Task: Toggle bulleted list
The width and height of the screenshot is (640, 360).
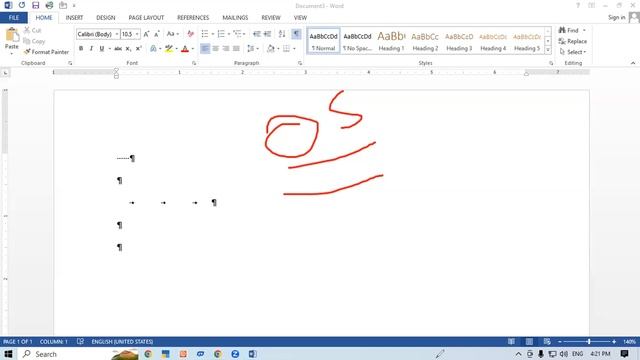Action: 205,34
